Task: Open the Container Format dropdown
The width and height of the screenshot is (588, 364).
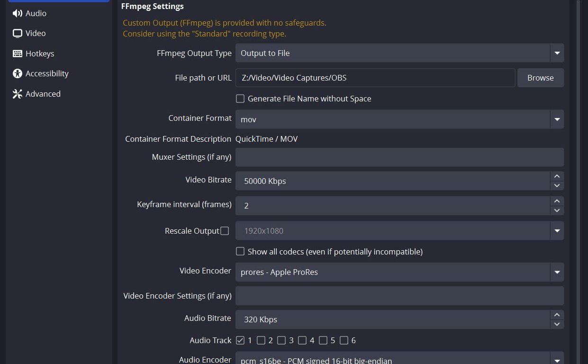Action: tap(557, 119)
